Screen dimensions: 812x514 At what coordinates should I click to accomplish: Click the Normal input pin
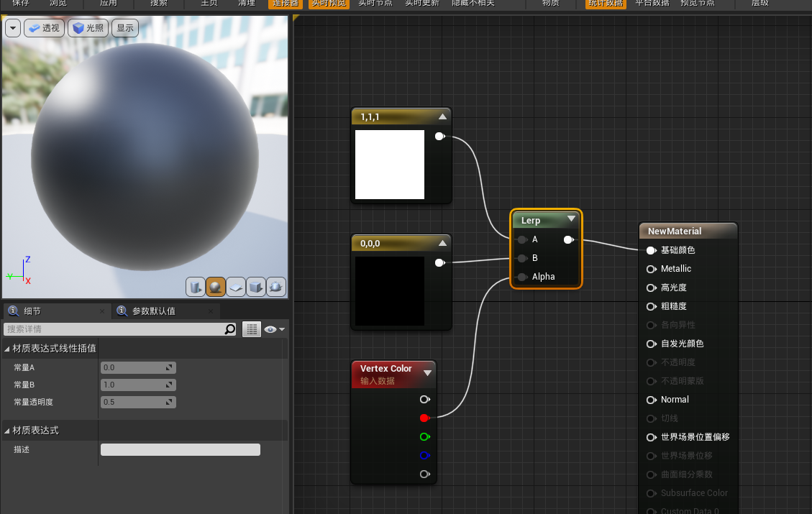(x=652, y=399)
